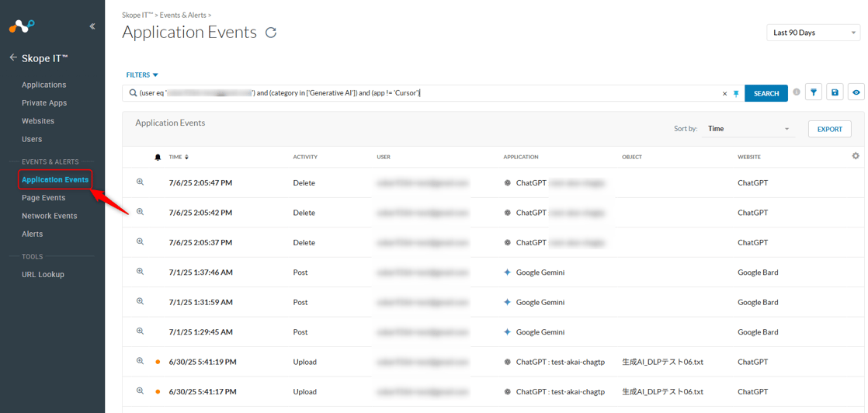Open the Last 90 Days time range dropdown
Screen dimensions: 868x413
coord(813,33)
